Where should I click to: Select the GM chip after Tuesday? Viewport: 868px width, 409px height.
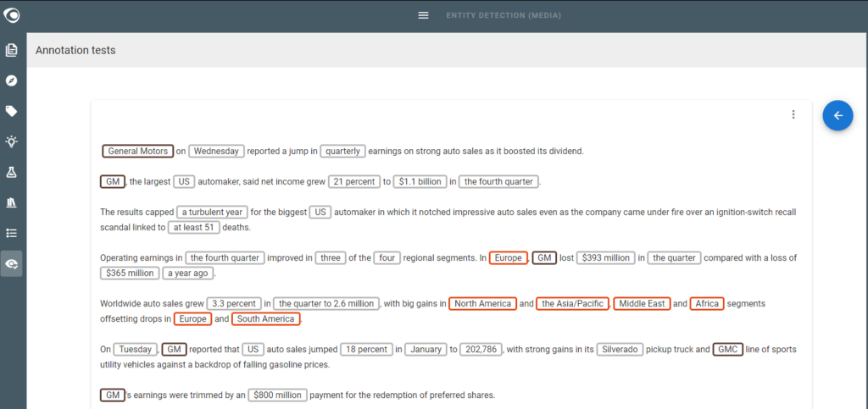[175, 350]
